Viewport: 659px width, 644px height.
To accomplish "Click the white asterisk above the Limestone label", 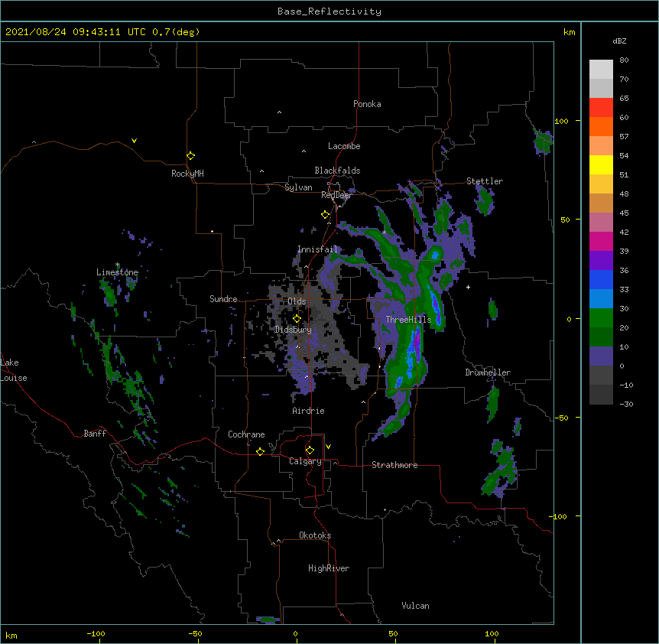I will point(117,265).
